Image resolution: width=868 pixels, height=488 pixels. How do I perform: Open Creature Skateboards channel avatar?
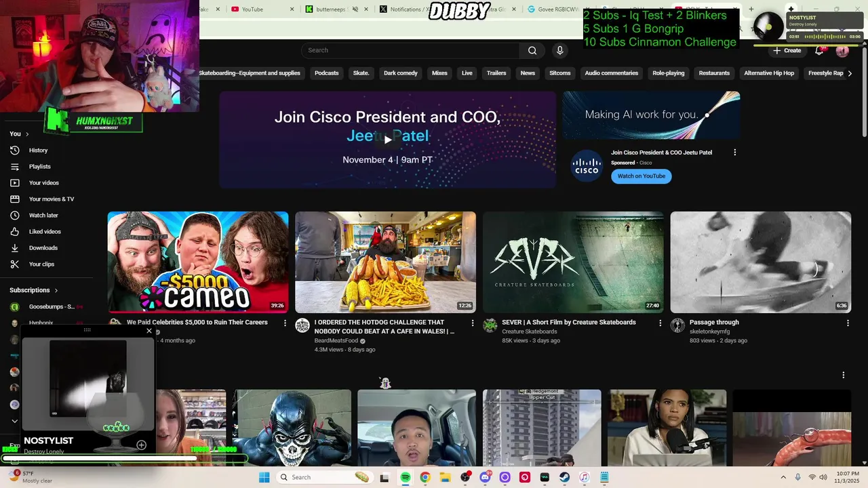tap(490, 325)
